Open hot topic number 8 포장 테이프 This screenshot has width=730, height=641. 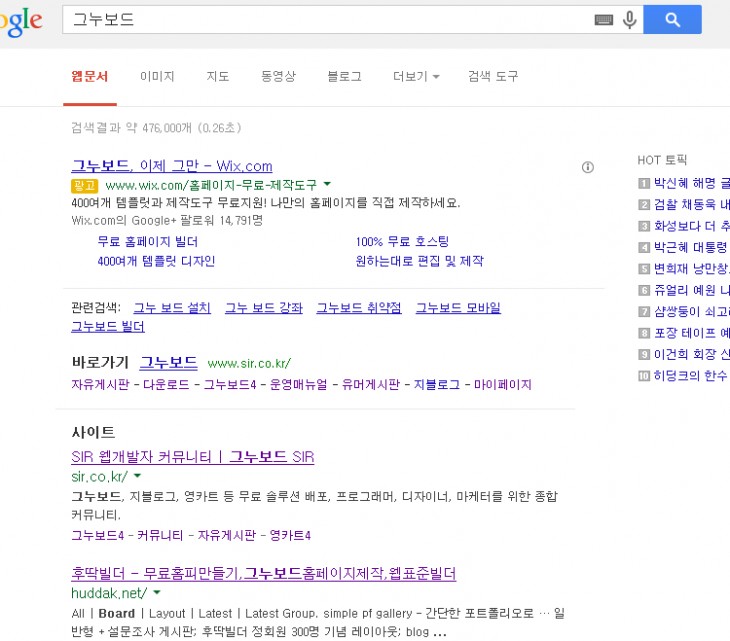pos(691,333)
